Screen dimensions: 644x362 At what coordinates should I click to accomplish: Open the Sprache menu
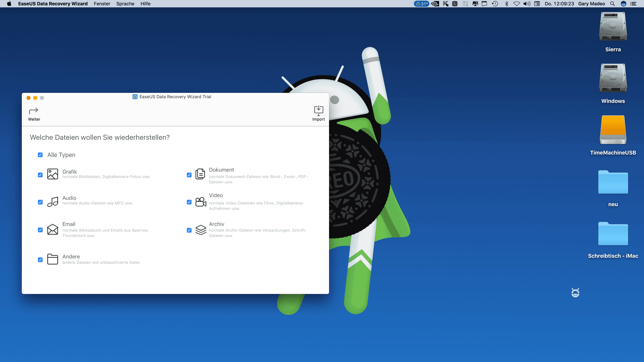coord(125,4)
